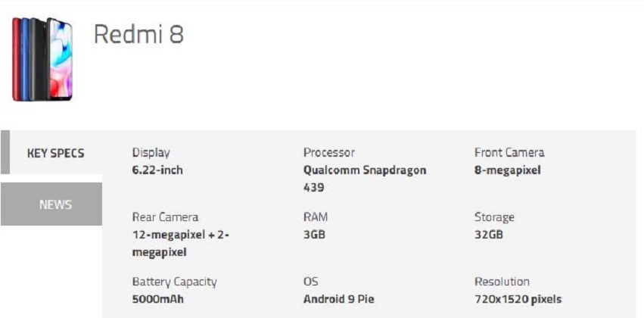This screenshot has width=644, height=318.
Task: Click the RAM spec label
Action: (316, 217)
